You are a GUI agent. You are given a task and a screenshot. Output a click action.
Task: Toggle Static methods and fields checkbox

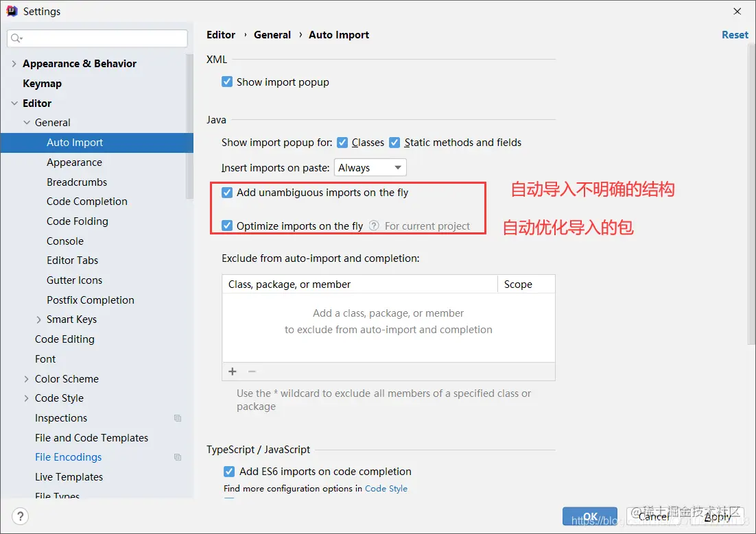(x=394, y=143)
